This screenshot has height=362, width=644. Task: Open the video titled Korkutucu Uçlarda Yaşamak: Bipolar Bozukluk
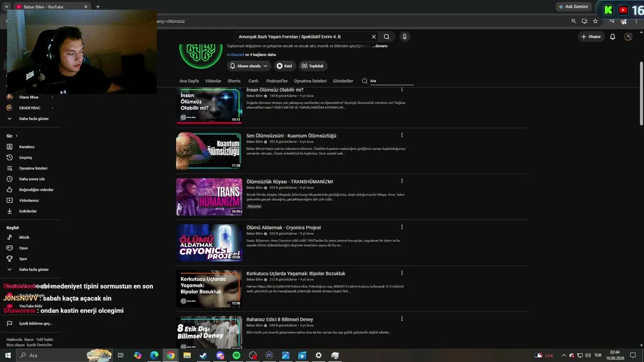(x=296, y=274)
